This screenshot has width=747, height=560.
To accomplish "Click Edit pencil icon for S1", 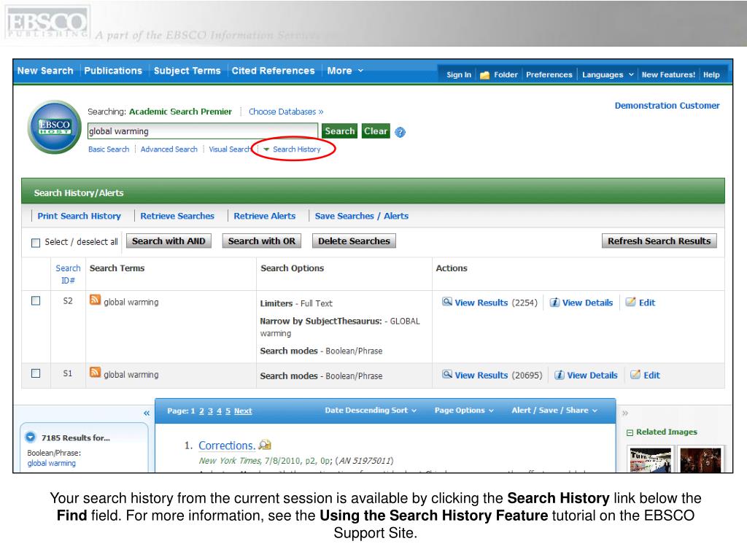I will point(635,374).
